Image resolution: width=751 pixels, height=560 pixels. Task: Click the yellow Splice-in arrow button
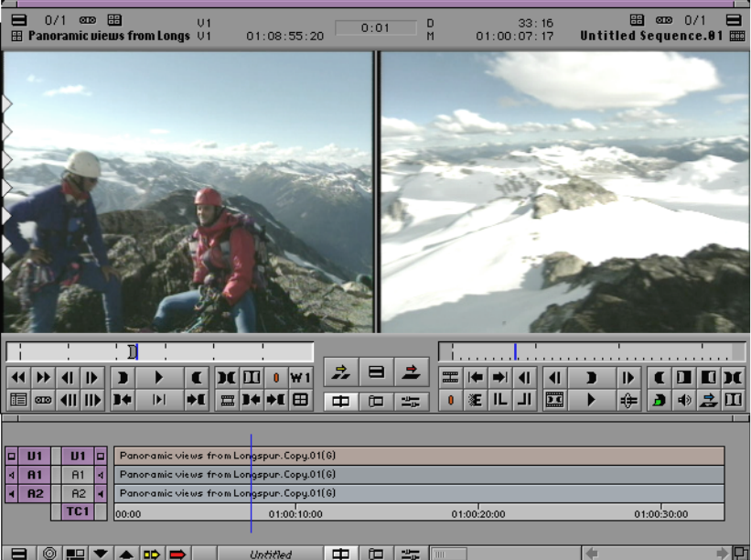coord(340,372)
